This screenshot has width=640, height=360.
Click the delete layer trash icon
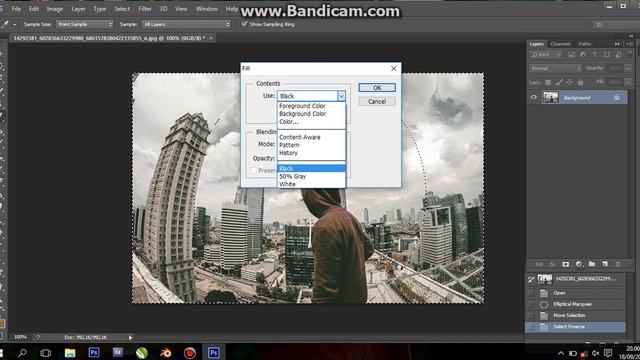pos(618,264)
